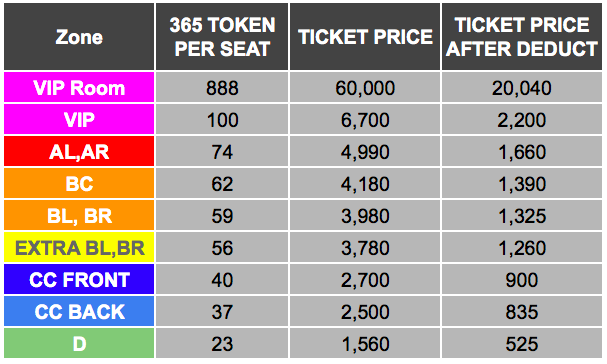Select the 1,325 after-deduct cell
Viewport: 607px width, 364px height.
pos(521,216)
